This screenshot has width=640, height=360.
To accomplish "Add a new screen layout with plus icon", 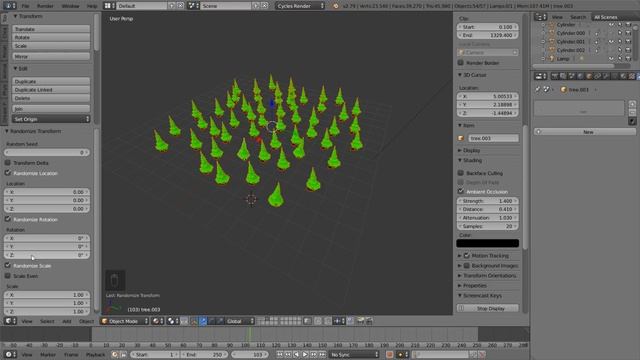I will coord(172,6).
